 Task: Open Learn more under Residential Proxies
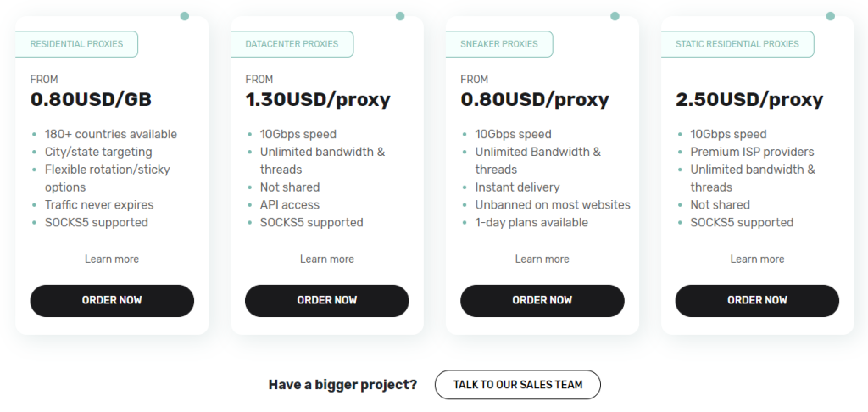(x=112, y=259)
